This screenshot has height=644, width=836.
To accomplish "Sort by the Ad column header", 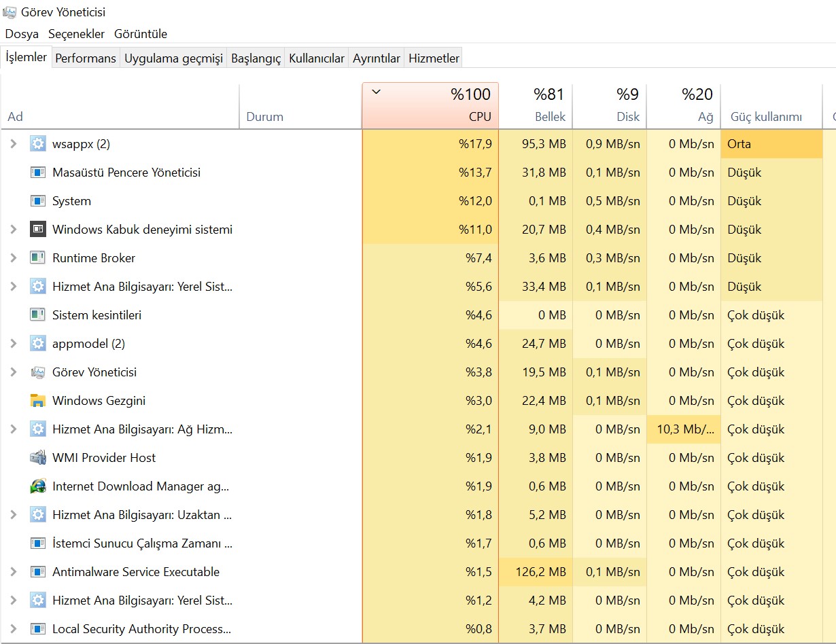I will pos(120,106).
